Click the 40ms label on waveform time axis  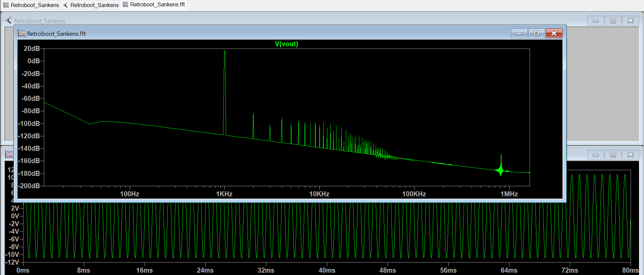(x=327, y=270)
